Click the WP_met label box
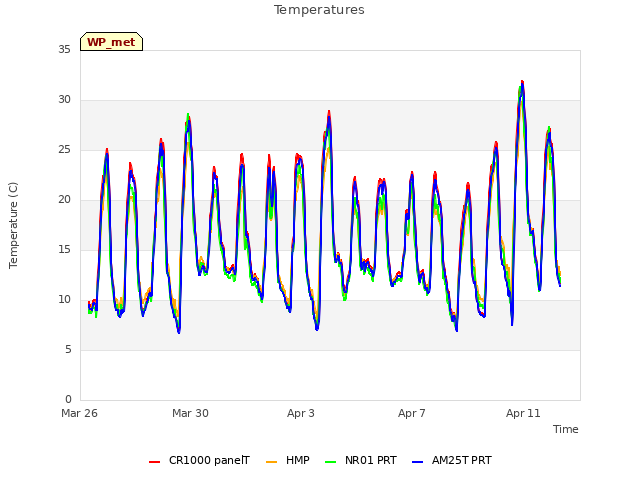This screenshot has height=480, width=640. pyautogui.click(x=111, y=42)
